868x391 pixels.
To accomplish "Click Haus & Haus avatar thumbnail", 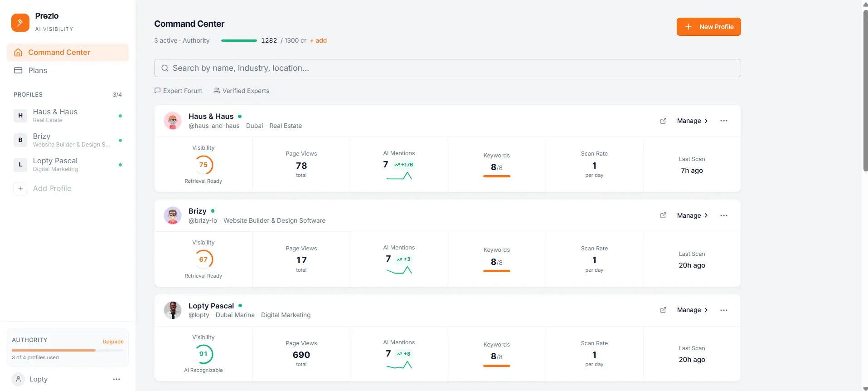I will pos(173,121).
